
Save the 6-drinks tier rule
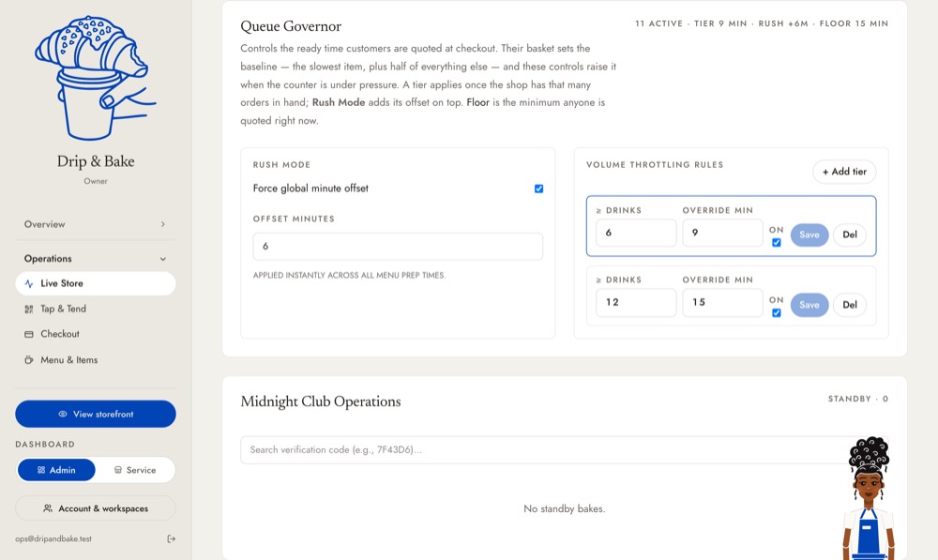click(809, 235)
